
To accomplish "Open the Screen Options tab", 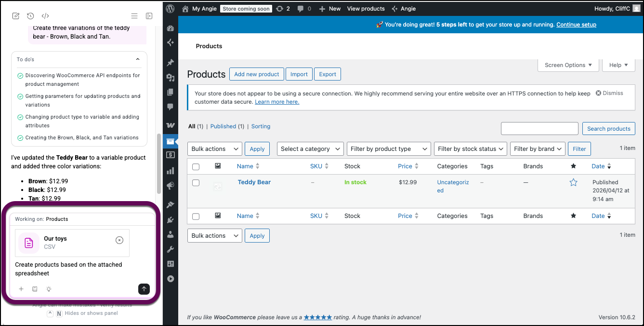I will tap(568, 65).
